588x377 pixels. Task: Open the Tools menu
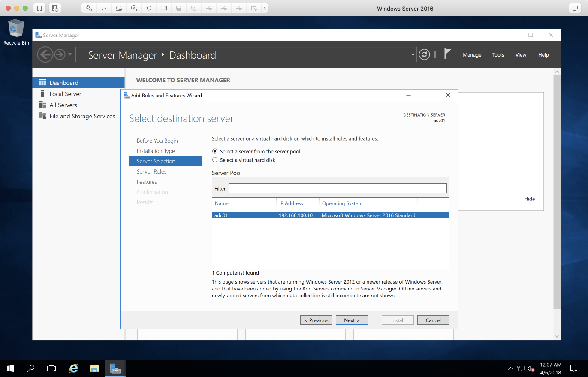point(498,55)
